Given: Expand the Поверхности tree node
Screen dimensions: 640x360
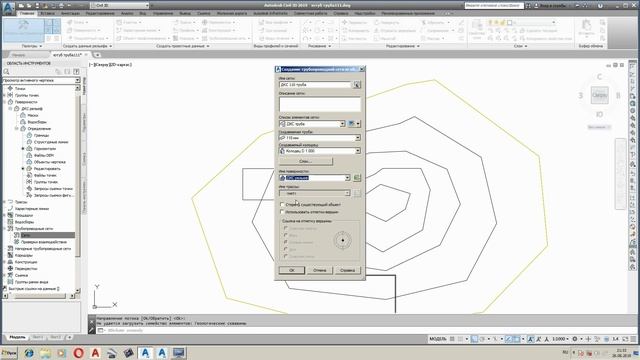Looking at the screenshot, I should (5, 102).
